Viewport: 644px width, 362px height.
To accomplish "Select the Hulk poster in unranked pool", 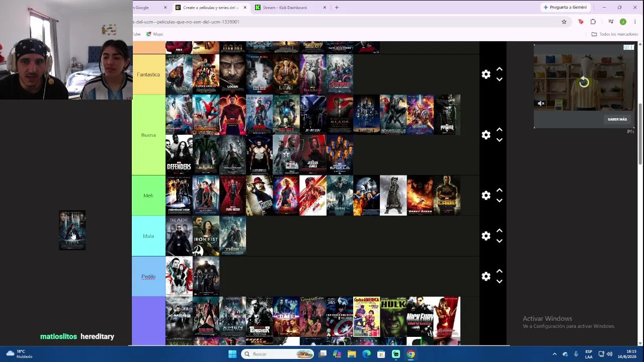I will [393, 317].
